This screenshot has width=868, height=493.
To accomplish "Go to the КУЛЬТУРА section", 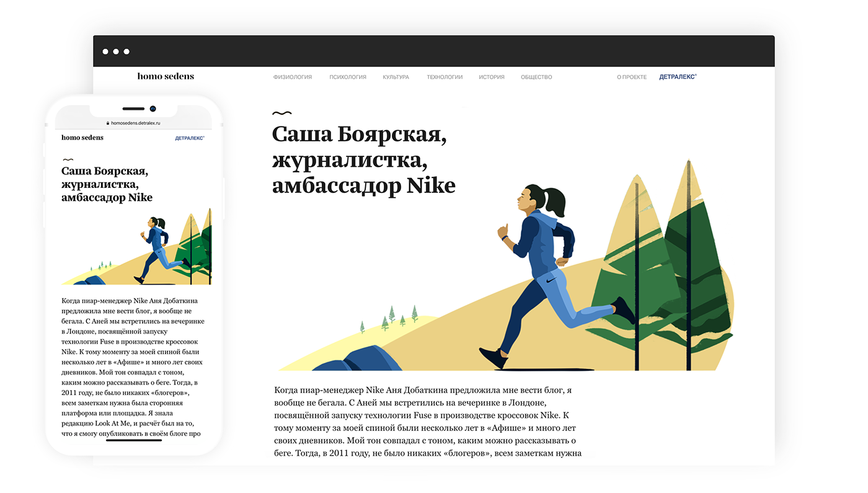I will (396, 78).
